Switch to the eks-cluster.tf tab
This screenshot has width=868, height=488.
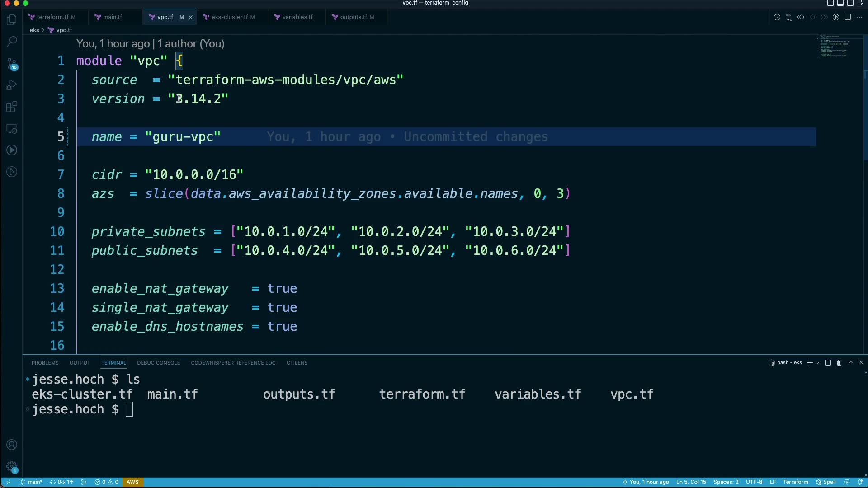click(229, 17)
